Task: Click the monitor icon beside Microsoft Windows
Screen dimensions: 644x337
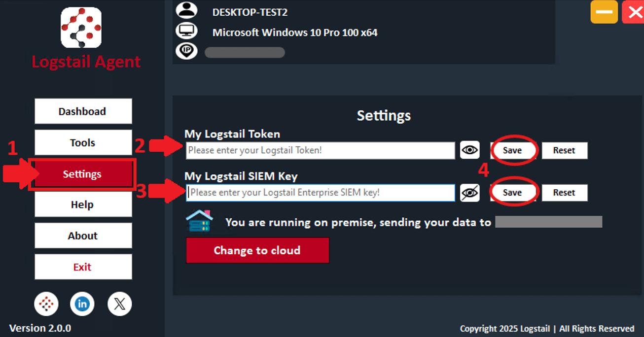Action: (x=186, y=31)
